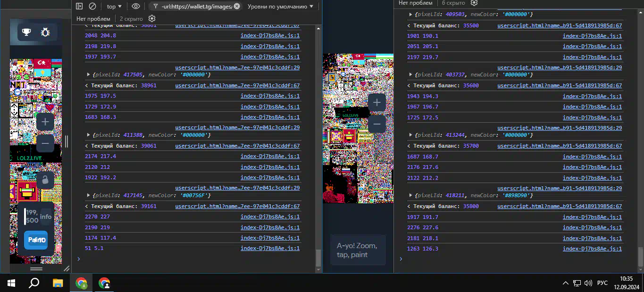Open index-Dj7bs8Ae.js link beside '1263 126.3'
Viewport: 644px width, 292px height.
592,249
